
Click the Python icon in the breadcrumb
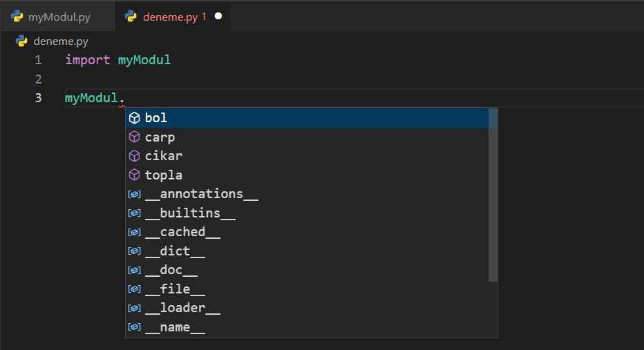click(21, 41)
